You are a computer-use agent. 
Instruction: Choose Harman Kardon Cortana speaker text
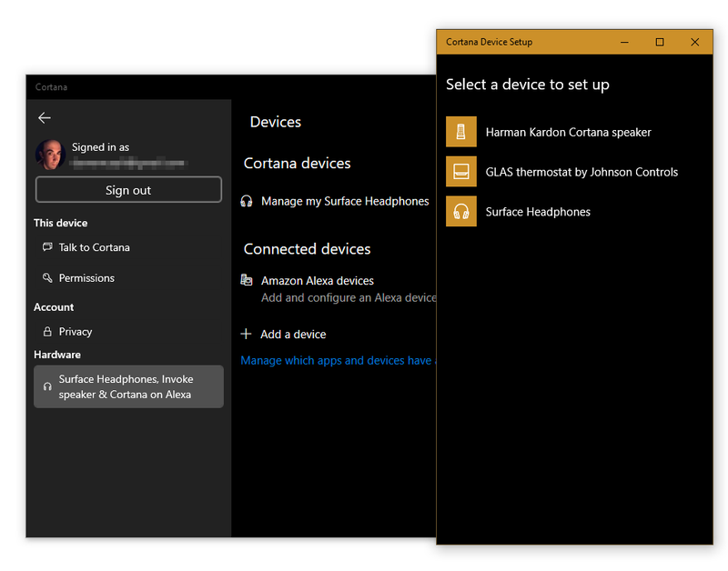coord(568,132)
